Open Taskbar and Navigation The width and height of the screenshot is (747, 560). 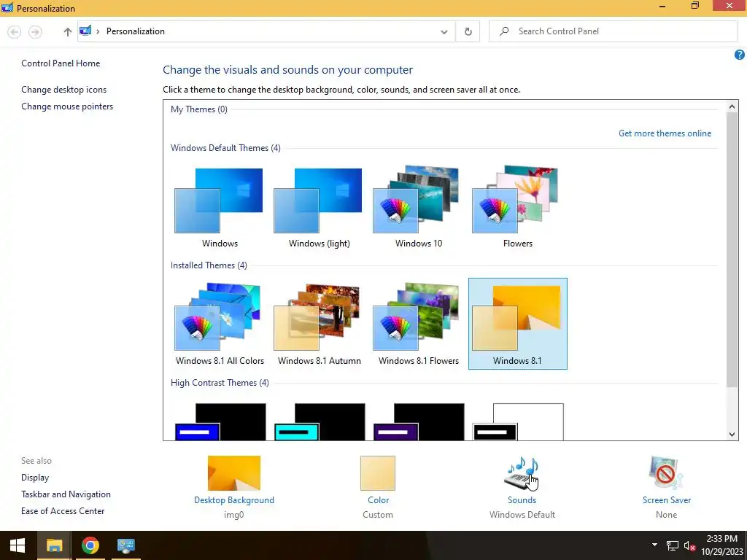(x=66, y=494)
